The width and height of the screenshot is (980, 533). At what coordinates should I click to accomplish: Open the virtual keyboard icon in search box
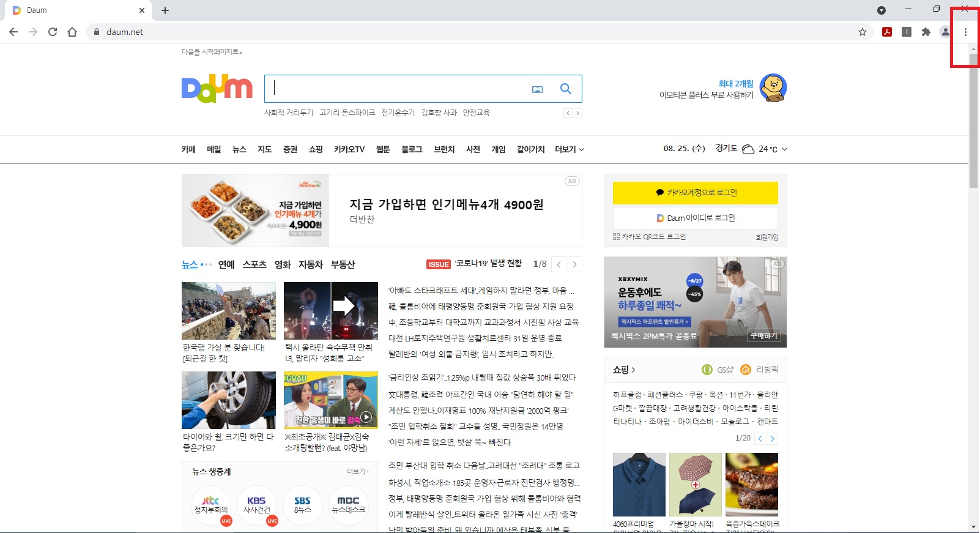click(x=538, y=89)
